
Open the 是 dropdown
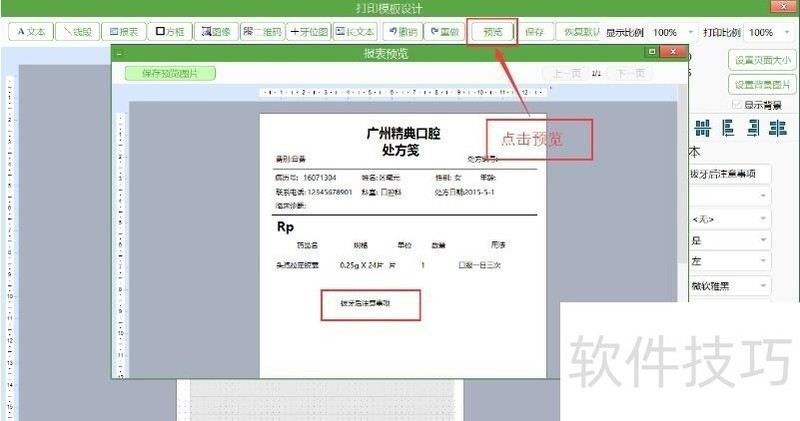(x=730, y=240)
